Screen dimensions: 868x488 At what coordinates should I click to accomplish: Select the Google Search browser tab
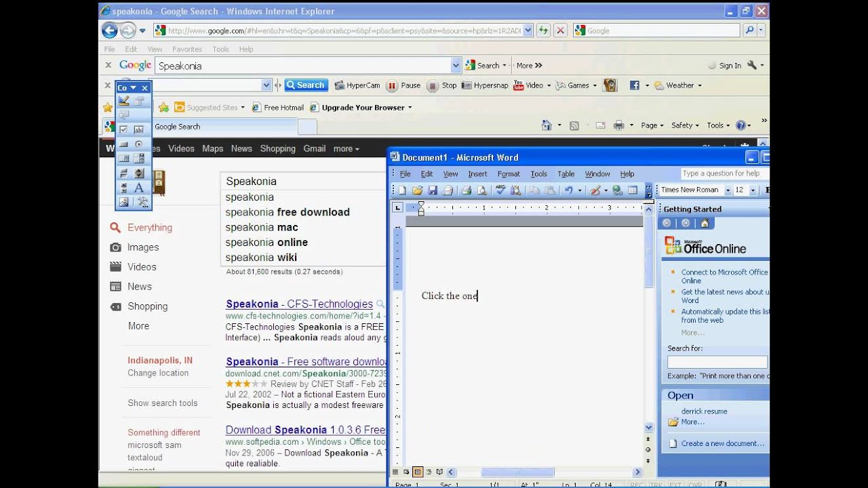tap(200, 127)
